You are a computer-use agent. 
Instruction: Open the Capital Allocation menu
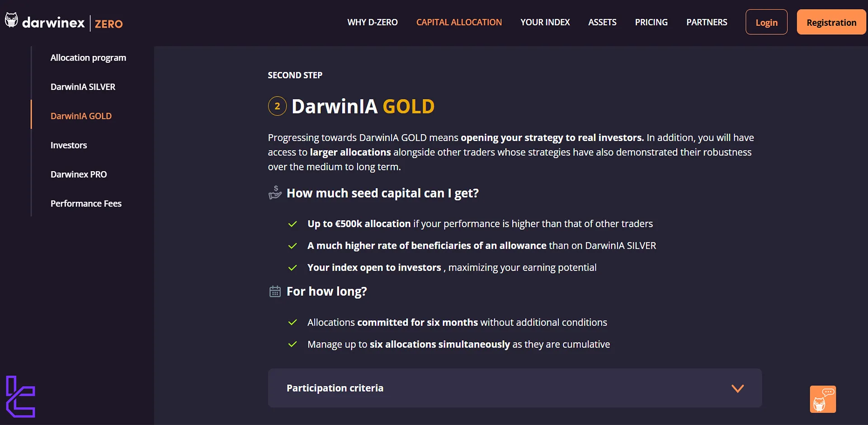(x=458, y=22)
